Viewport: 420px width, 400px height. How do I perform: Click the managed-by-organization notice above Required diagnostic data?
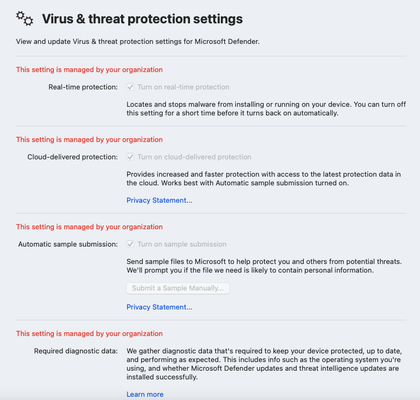pos(89,334)
